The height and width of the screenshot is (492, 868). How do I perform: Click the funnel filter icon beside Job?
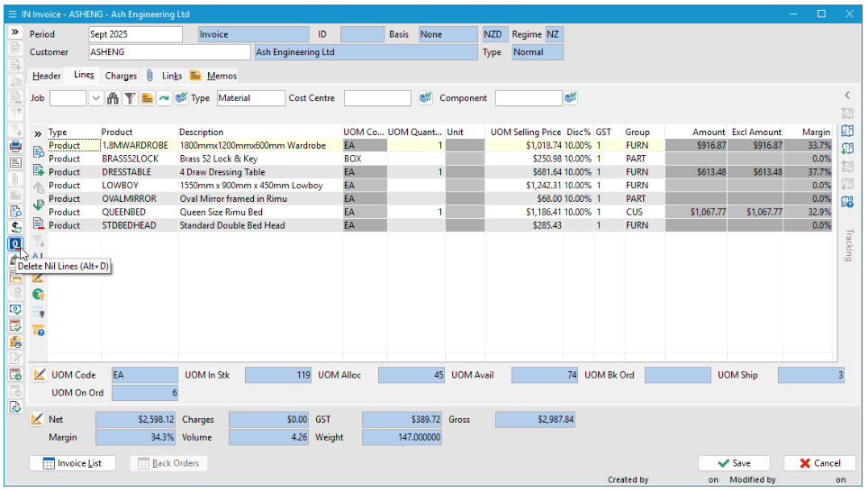(130, 98)
